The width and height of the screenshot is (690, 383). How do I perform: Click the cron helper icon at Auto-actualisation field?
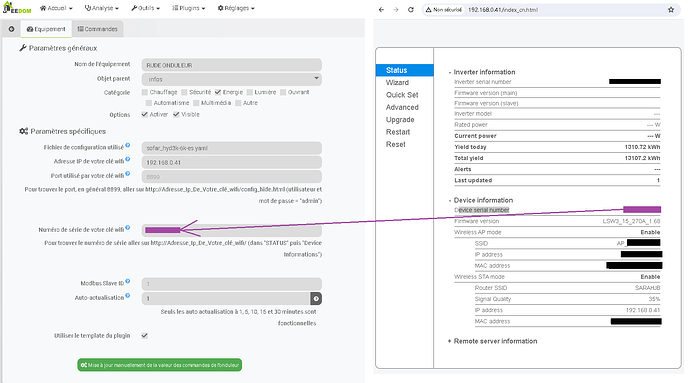(316, 298)
